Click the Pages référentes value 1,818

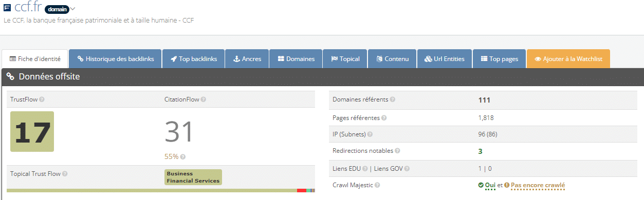click(486, 118)
